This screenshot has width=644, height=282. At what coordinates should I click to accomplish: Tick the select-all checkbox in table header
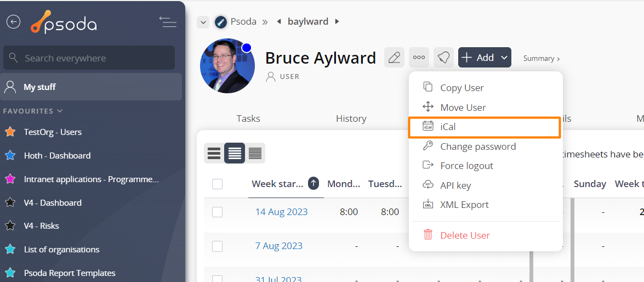tap(218, 184)
